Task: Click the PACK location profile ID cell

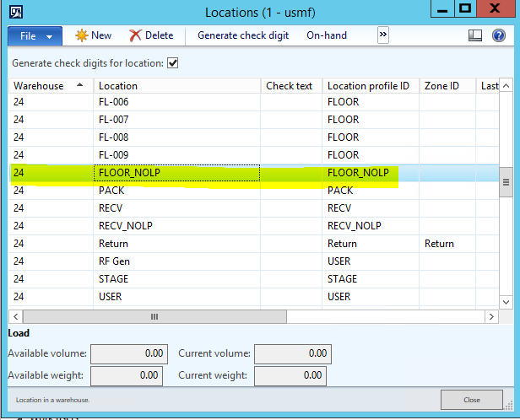Action: tap(371, 191)
